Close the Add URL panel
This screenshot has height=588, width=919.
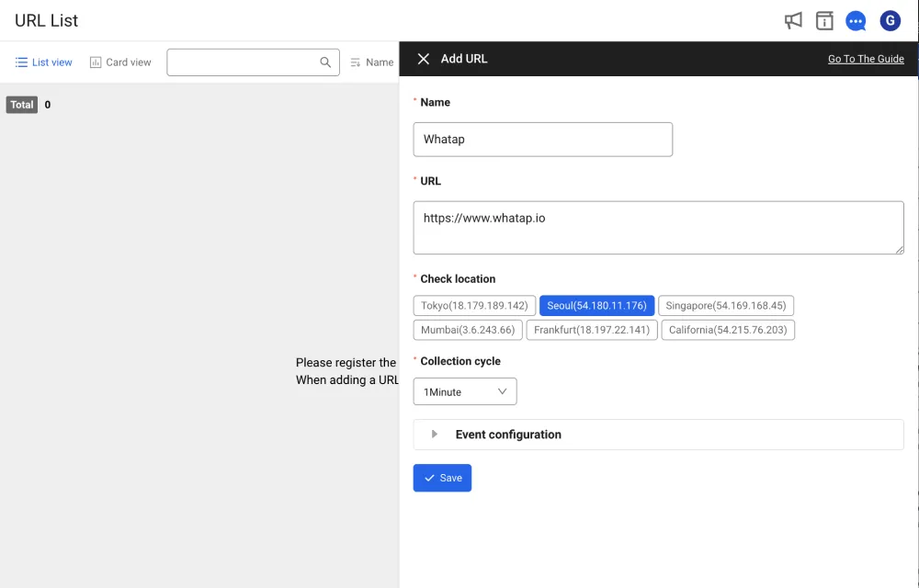tap(423, 59)
